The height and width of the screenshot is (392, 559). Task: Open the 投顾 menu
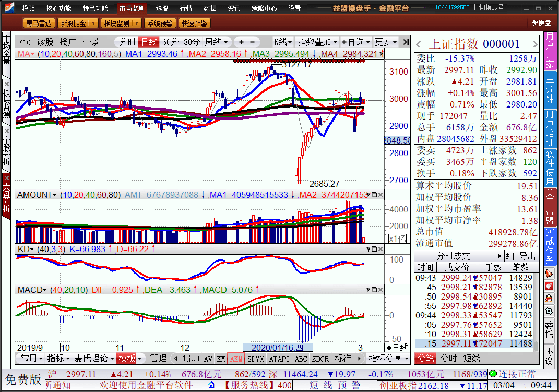click(29, 8)
